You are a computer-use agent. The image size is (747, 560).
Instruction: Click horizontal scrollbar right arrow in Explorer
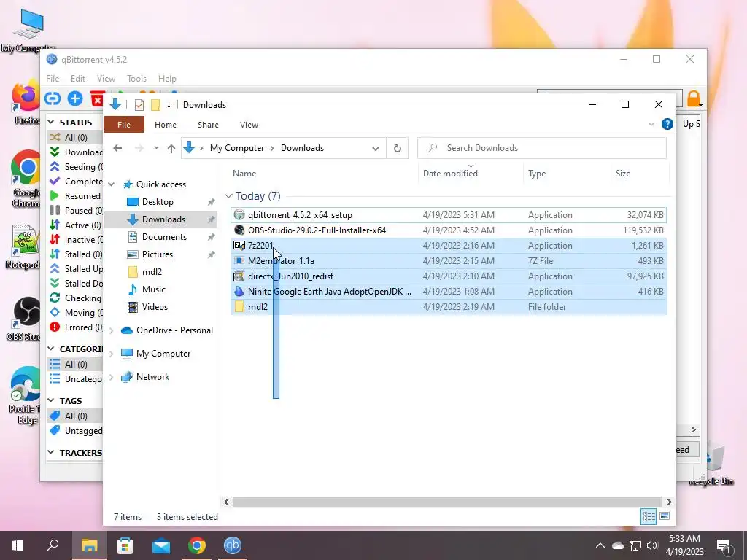coord(669,502)
